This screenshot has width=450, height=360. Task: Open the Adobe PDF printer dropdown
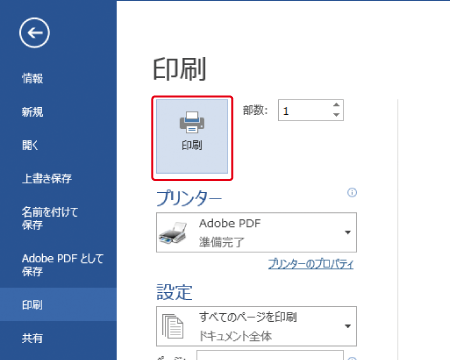(x=256, y=232)
